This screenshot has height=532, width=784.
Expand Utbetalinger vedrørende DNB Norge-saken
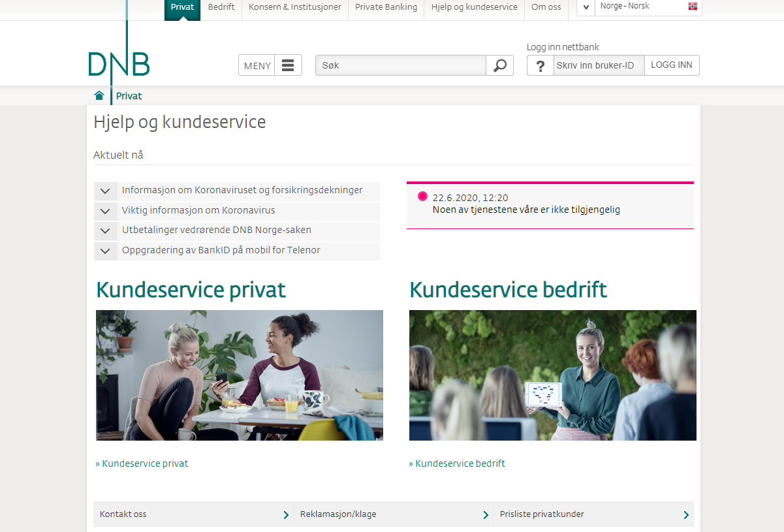click(105, 231)
